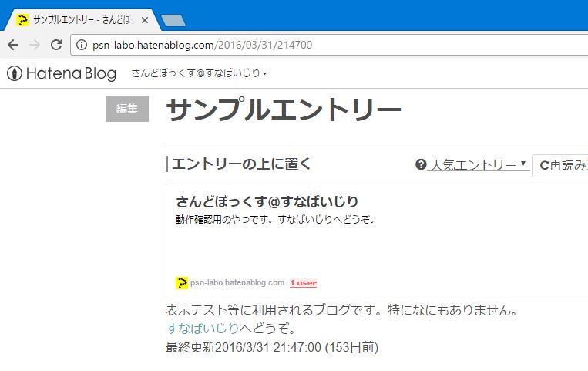
Task: Click the card's yellow favicon
Action: pyautogui.click(x=182, y=283)
